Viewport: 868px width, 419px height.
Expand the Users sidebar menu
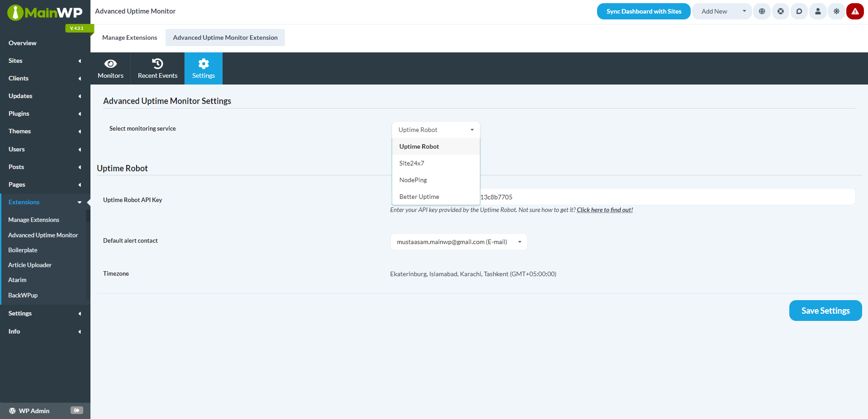coord(45,149)
